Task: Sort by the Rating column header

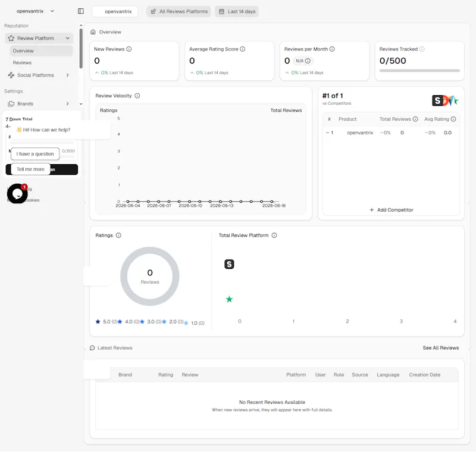Action: 166,375
